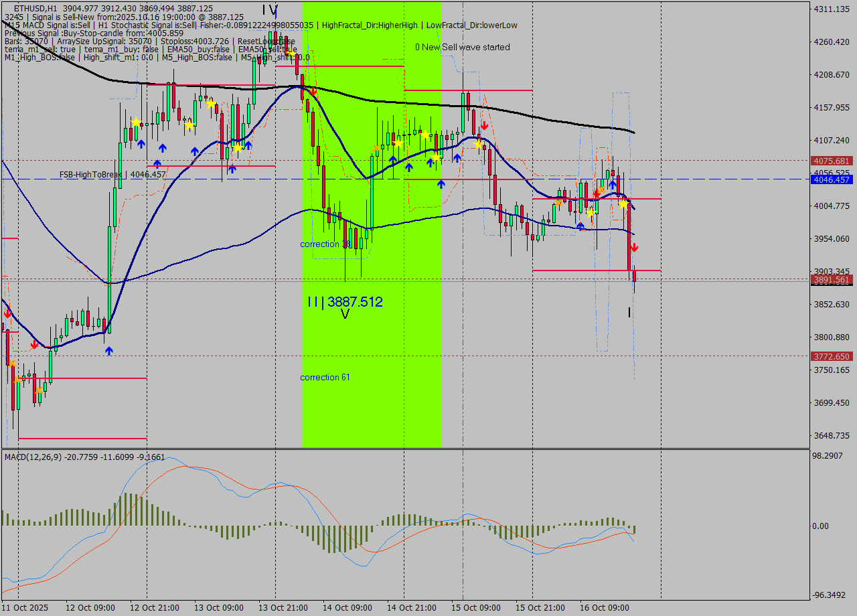Select the FSB-HighToBreak 4046.457 label
The height and width of the screenshot is (616, 857).
tap(112, 174)
